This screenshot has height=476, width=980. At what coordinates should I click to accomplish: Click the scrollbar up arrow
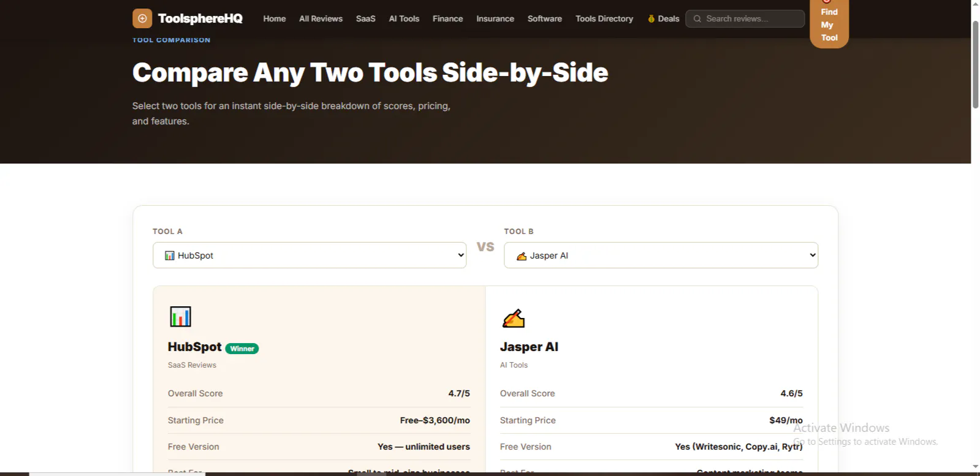(x=975, y=4)
